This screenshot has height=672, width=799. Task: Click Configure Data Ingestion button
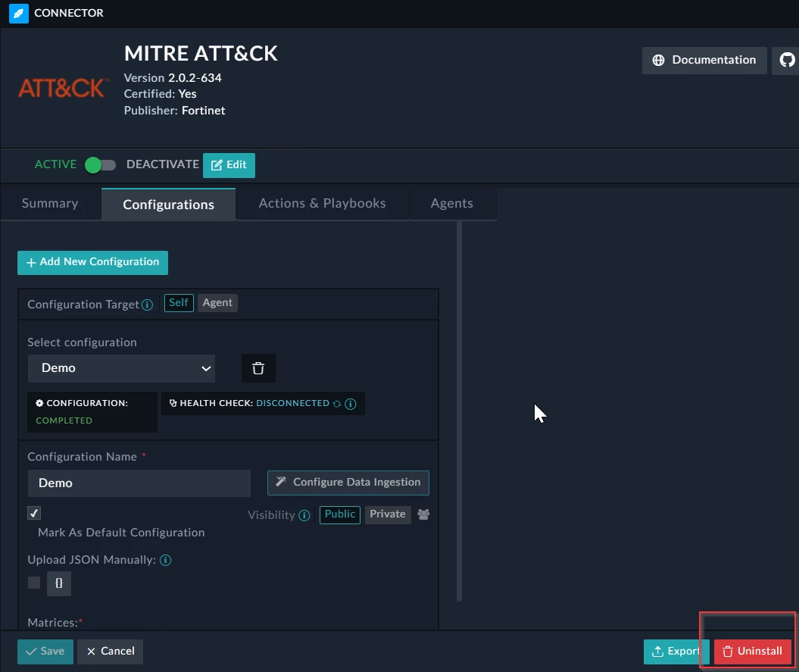(348, 483)
